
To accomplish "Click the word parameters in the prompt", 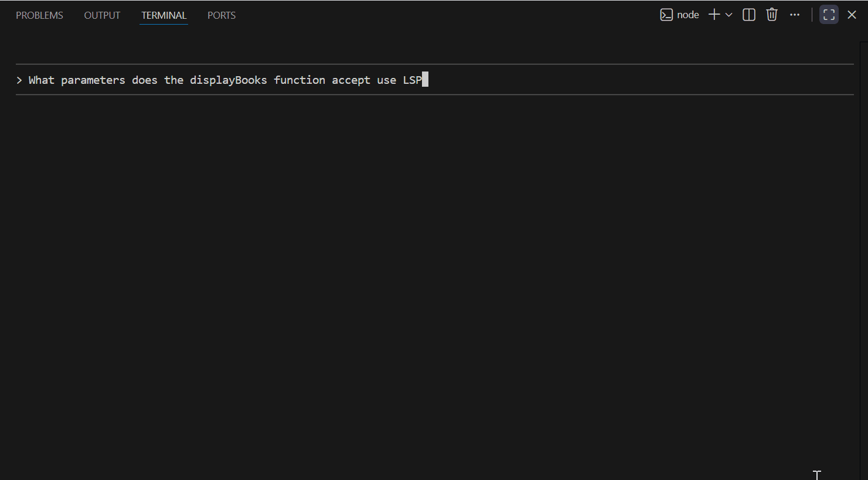I will [x=93, y=80].
